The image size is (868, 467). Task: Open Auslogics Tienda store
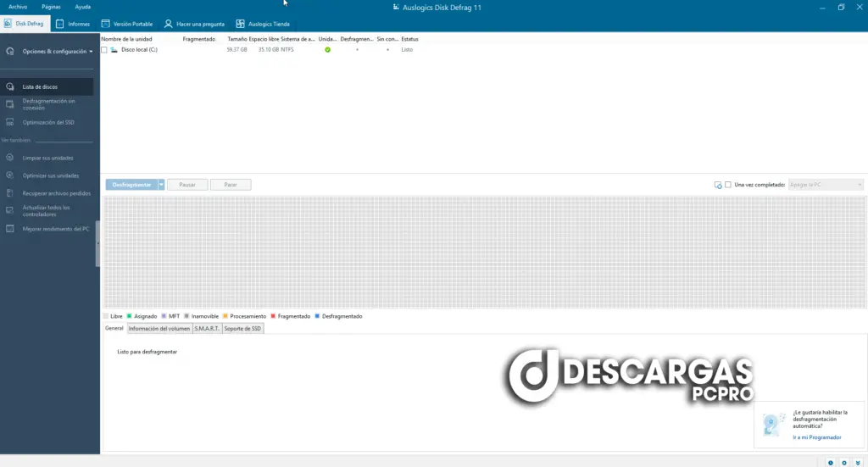coord(263,24)
